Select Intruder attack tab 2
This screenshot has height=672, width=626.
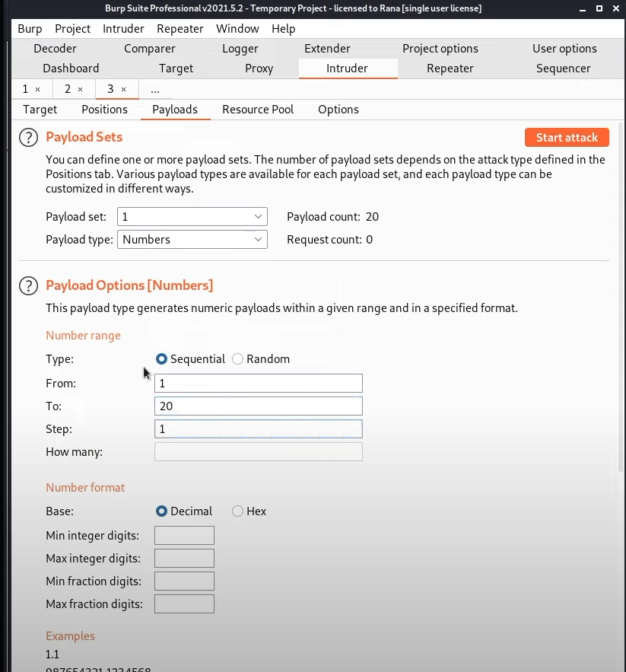(x=67, y=89)
